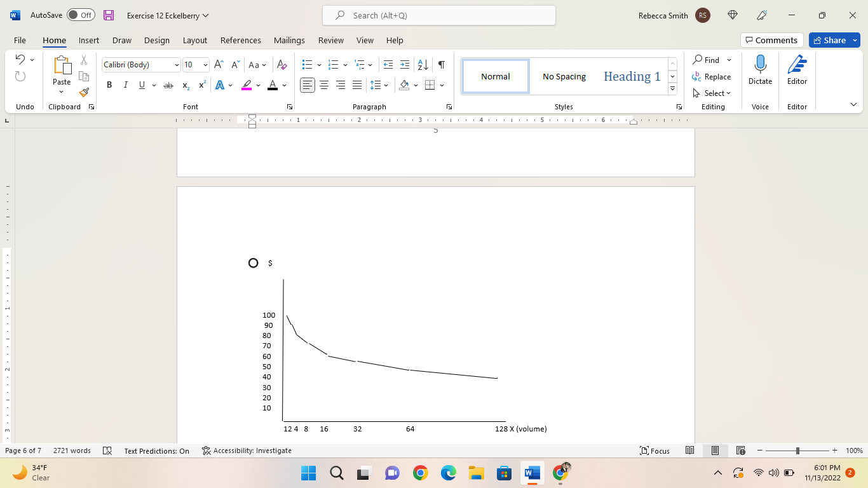The height and width of the screenshot is (488, 868).
Task: Apply the black font color button
Action: coord(273,85)
